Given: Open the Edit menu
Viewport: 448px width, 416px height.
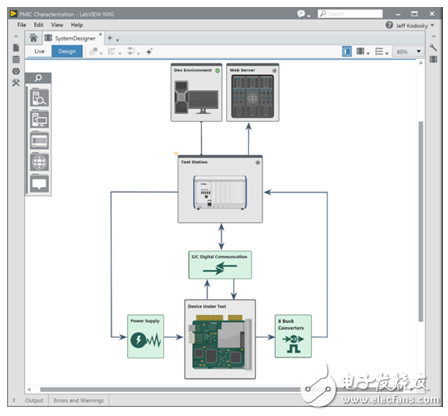Looking at the screenshot, I should (38, 25).
